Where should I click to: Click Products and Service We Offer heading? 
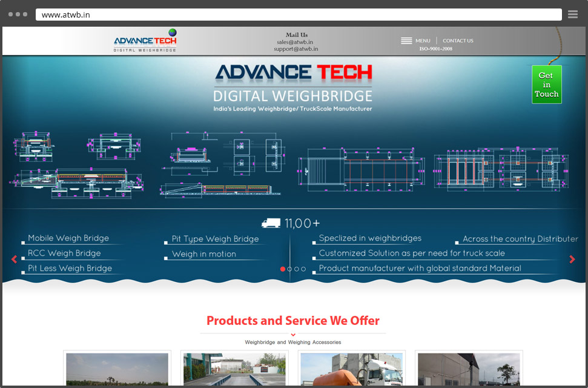(293, 320)
